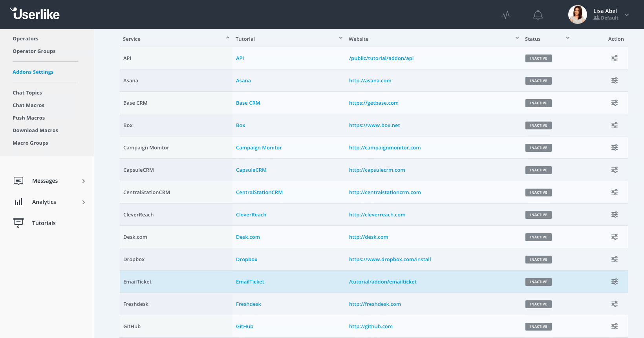This screenshot has height=338, width=644.
Task: Open /tutorial/addon/emailticket link
Action: (383, 282)
